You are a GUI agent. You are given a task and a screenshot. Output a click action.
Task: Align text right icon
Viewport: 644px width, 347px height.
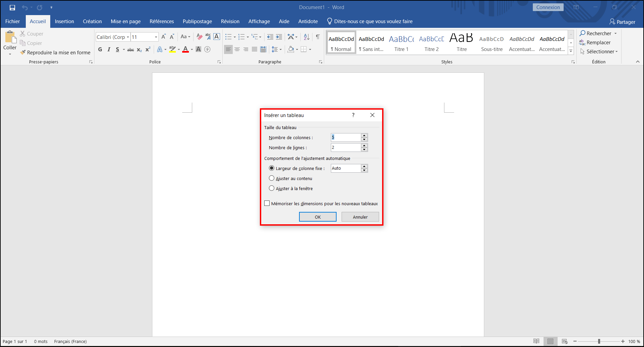[246, 49]
